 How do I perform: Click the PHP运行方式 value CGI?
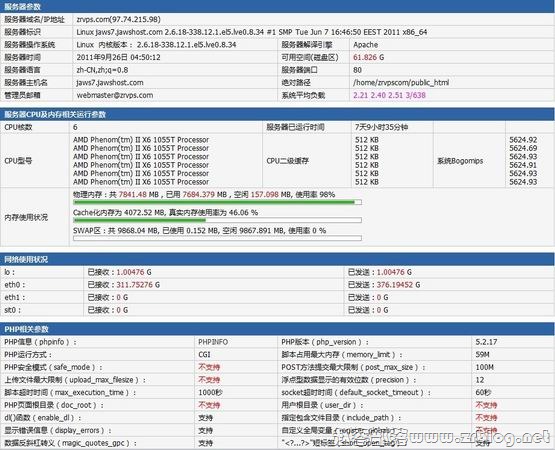[204, 355]
